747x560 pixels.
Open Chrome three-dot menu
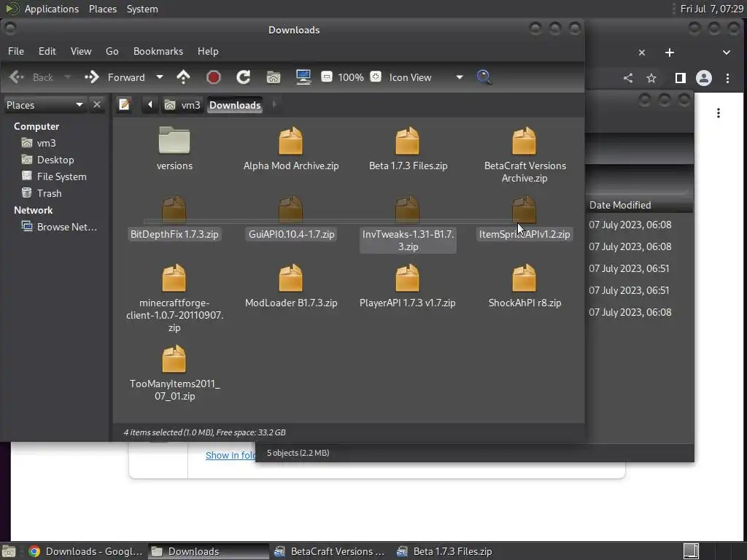pyautogui.click(x=727, y=78)
